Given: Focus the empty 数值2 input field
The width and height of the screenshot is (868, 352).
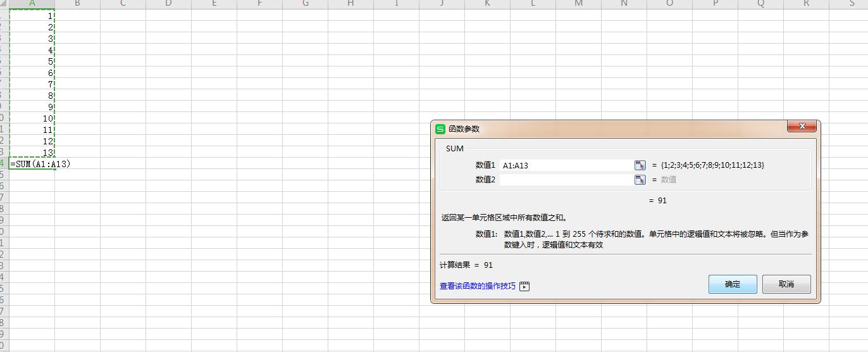Looking at the screenshot, I should pyautogui.click(x=566, y=180).
